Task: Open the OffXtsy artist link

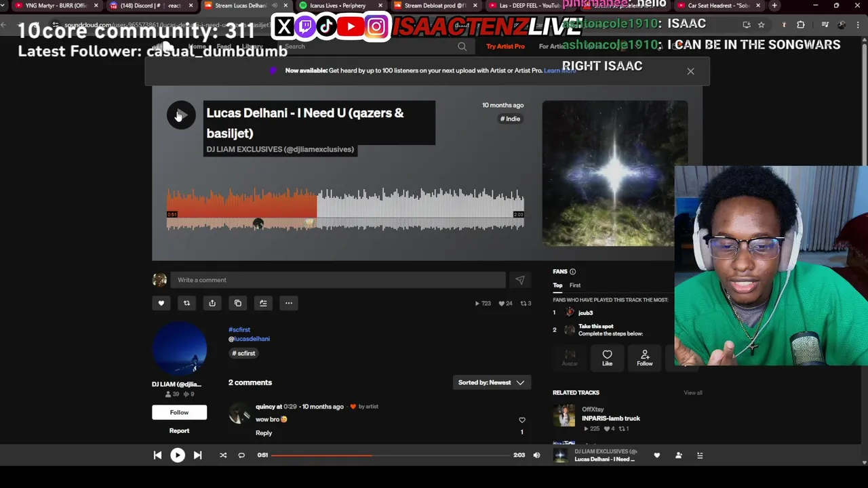Action: coord(593,409)
